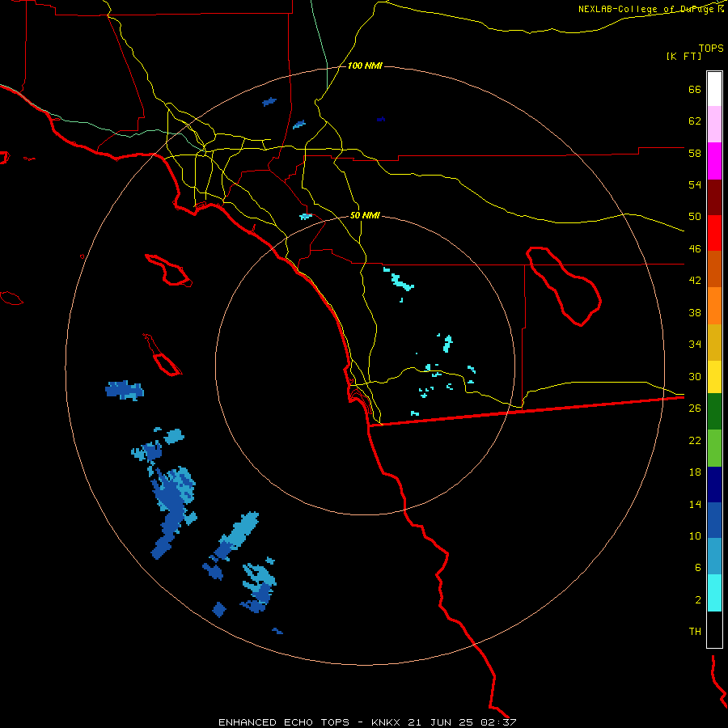Click the KNKX station identifier
The image size is (728, 728).
click(x=387, y=722)
